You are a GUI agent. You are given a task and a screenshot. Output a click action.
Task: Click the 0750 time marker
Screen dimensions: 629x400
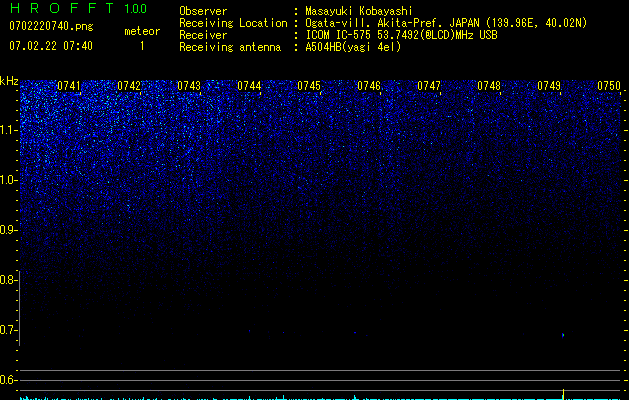click(609, 86)
